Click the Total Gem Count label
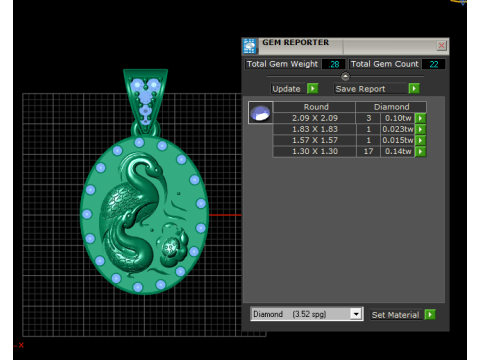The image size is (480, 360). tap(384, 64)
